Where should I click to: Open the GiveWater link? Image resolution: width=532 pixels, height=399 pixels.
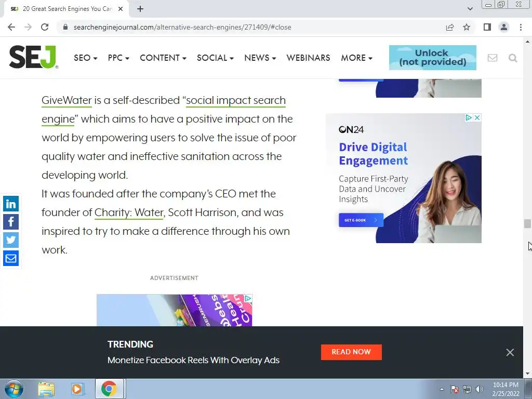(66, 100)
